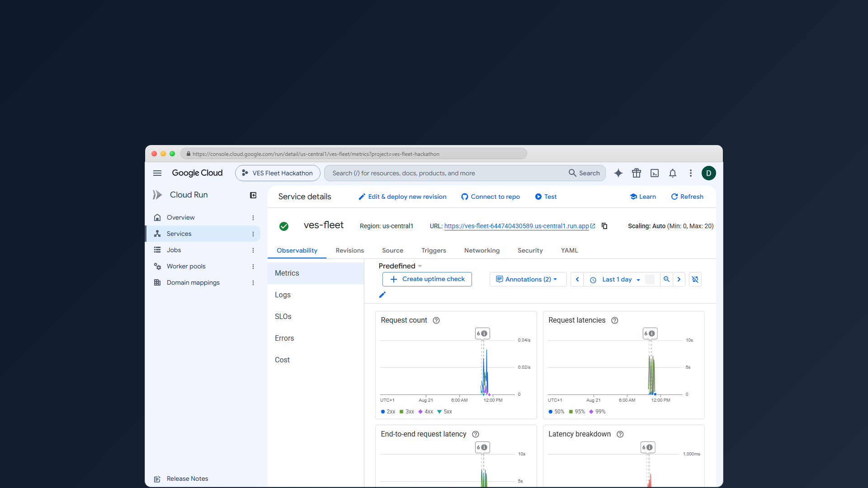868x488 pixels.
Task: Toggle auto-refresh off icon
Action: click(x=695, y=279)
